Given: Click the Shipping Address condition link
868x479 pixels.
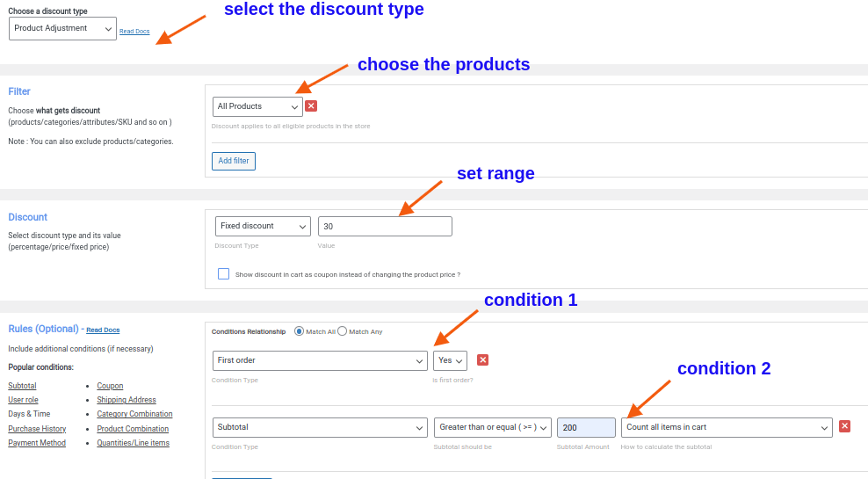Looking at the screenshot, I should [126, 400].
